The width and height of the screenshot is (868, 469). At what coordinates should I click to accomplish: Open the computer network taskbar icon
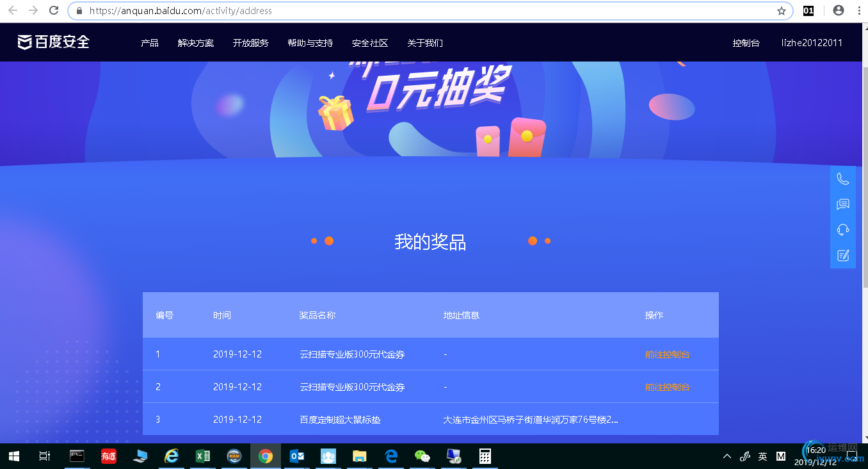(x=454, y=456)
